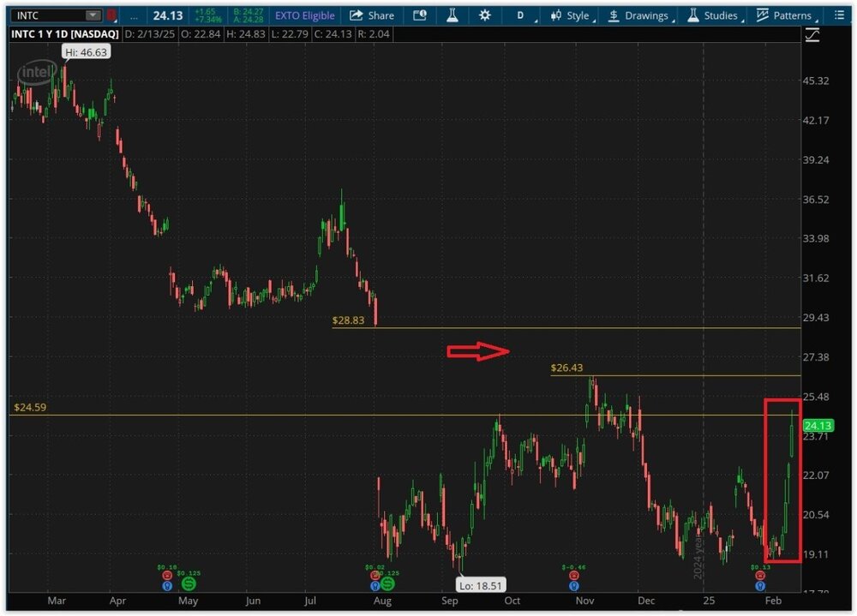
Task: Click the red earnings icon near November
Action: click(x=573, y=577)
